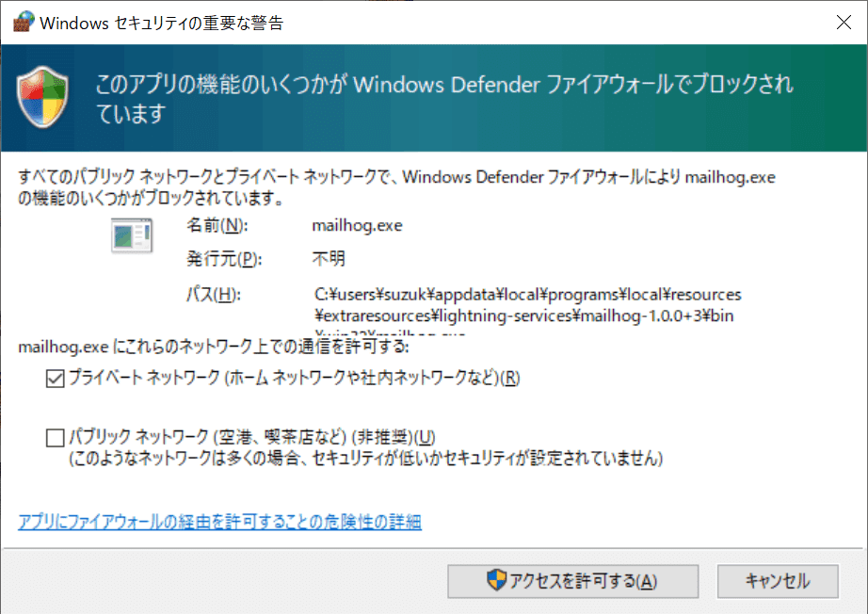868x614 pixels.
Task: Uncheck the private network checkbox
Action: 55,379
